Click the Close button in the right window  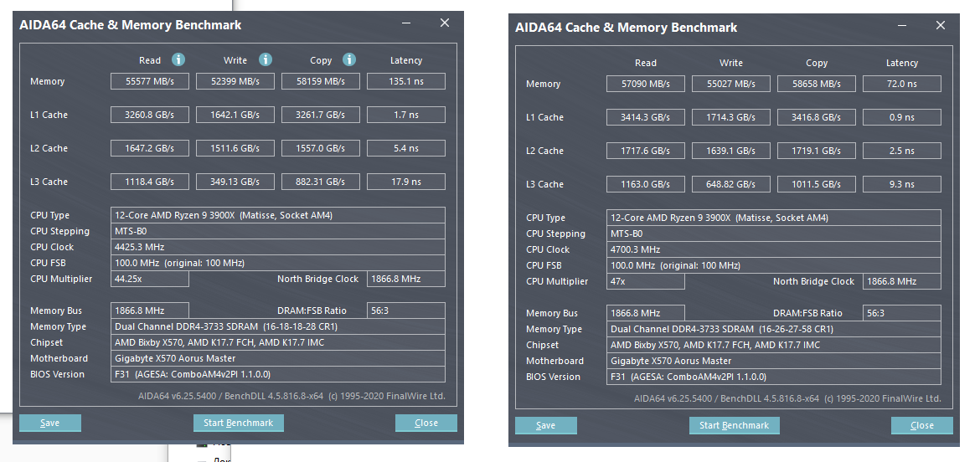(x=922, y=426)
